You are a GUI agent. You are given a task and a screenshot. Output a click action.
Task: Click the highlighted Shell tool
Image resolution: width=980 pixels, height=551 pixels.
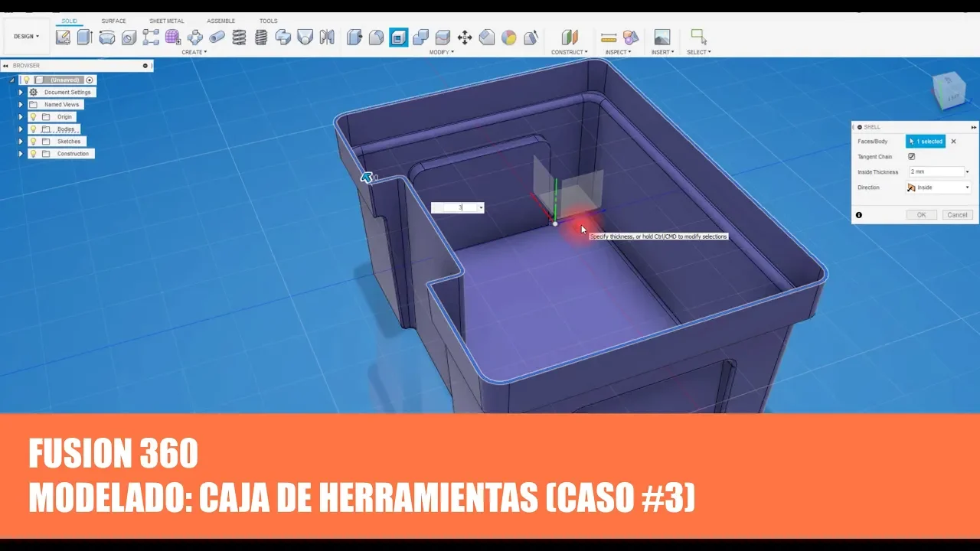pos(398,37)
